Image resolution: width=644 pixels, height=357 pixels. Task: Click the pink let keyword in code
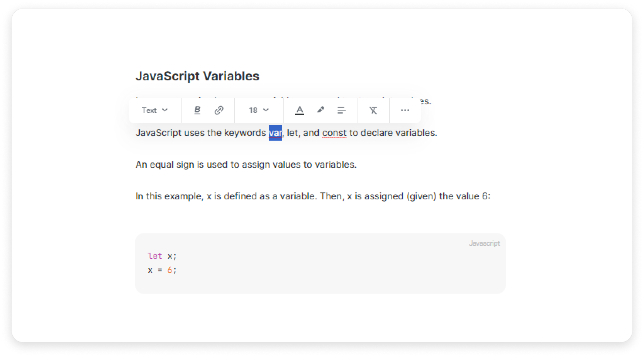point(155,256)
